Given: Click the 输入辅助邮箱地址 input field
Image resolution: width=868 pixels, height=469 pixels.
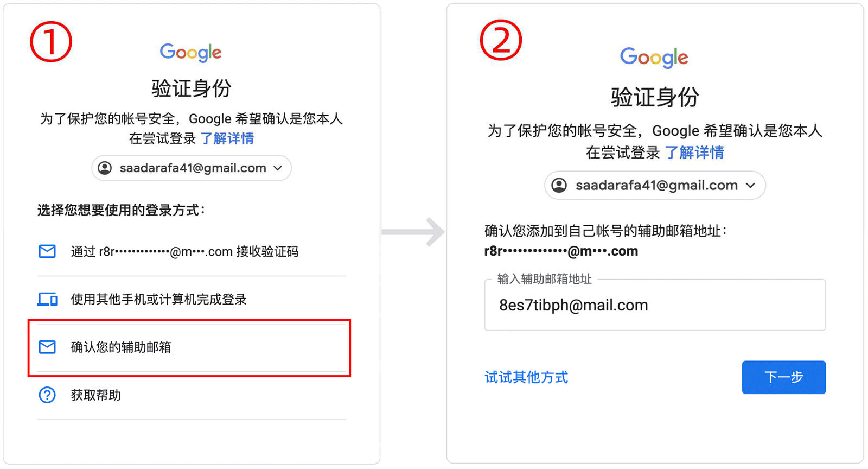Looking at the screenshot, I should point(655,305).
